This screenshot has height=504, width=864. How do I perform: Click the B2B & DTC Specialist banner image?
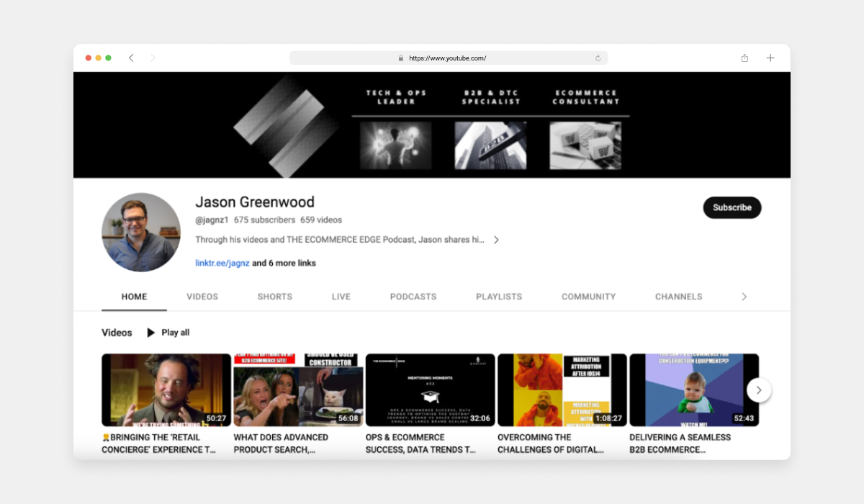coord(490,145)
